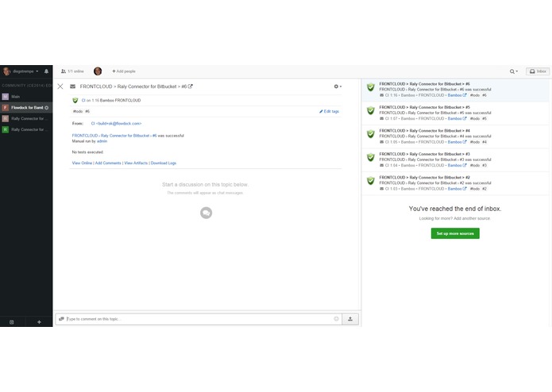Click the #2 tag on inbox item #2
This screenshot has width=552, height=392.
click(484, 189)
